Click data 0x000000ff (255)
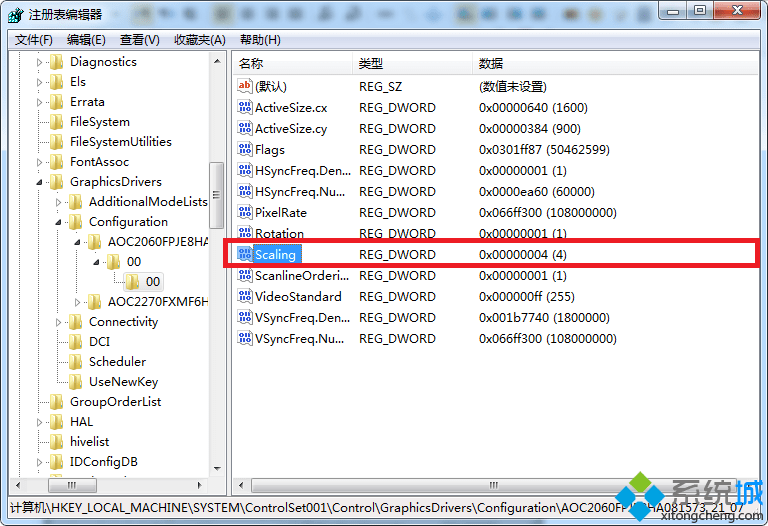 (527, 296)
